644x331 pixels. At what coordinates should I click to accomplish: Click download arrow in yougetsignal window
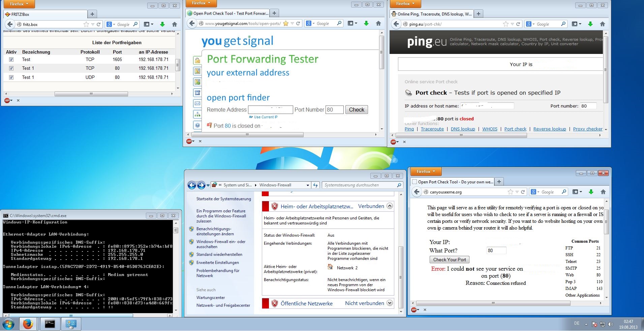tap(366, 23)
